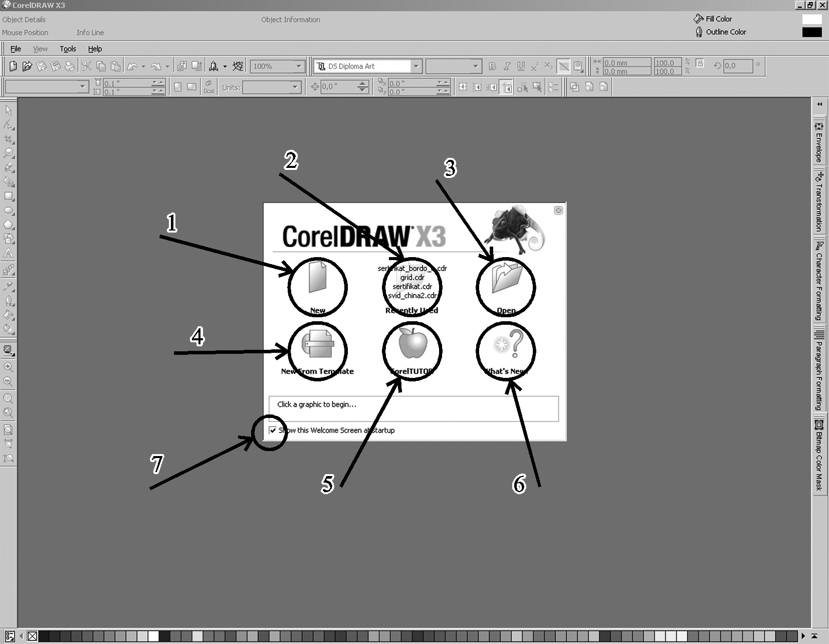Select the Eyedropper tool in the toolbox
Screen dimensions: 829x644
coord(9,286)
